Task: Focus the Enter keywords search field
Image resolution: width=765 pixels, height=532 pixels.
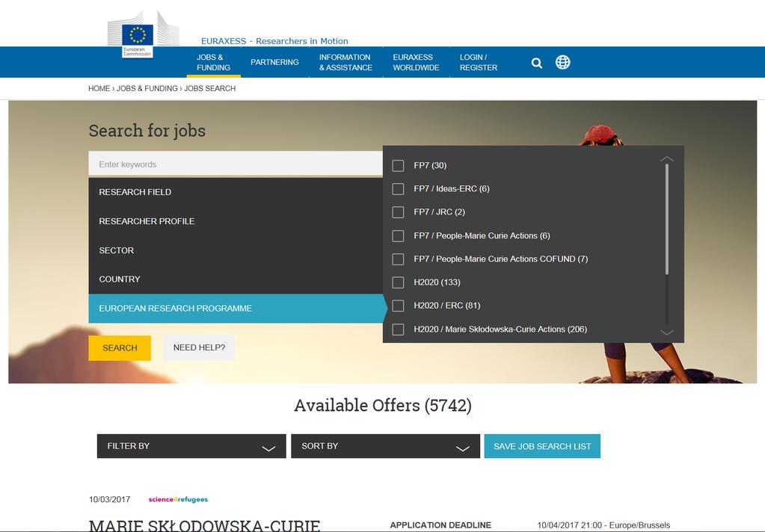Action: pos(236,164)
